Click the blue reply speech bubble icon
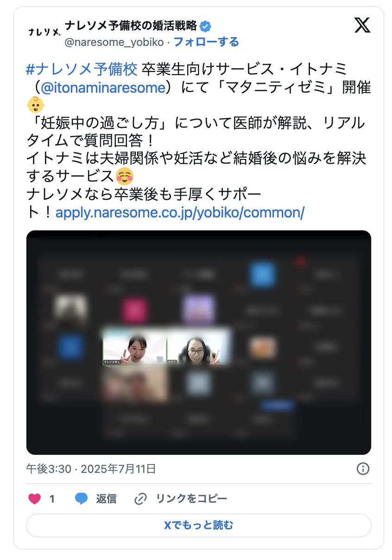The image size is (392, 560). click(82, 499)
